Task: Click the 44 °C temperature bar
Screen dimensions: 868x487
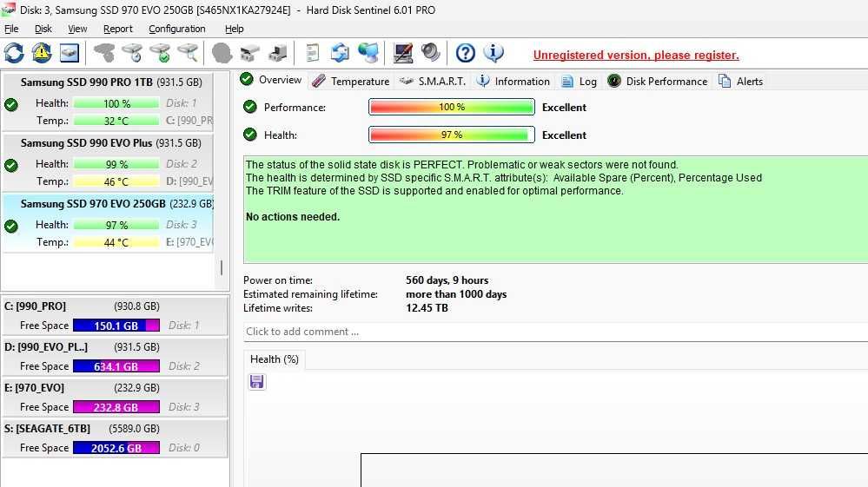Action: pos(116,242)
